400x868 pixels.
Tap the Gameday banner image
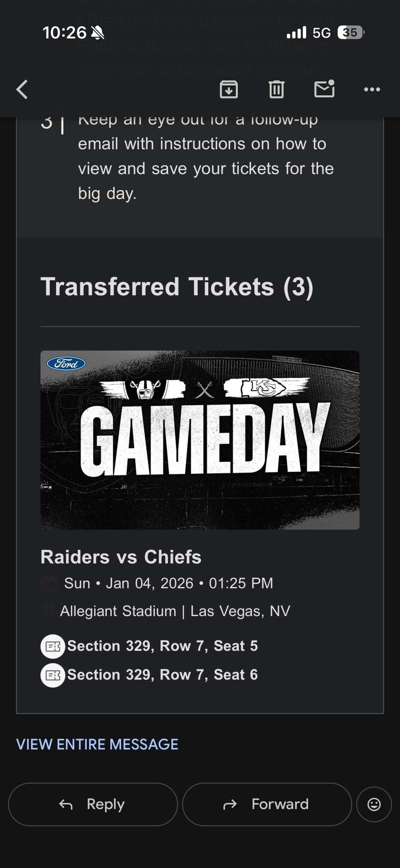point(200,439)
